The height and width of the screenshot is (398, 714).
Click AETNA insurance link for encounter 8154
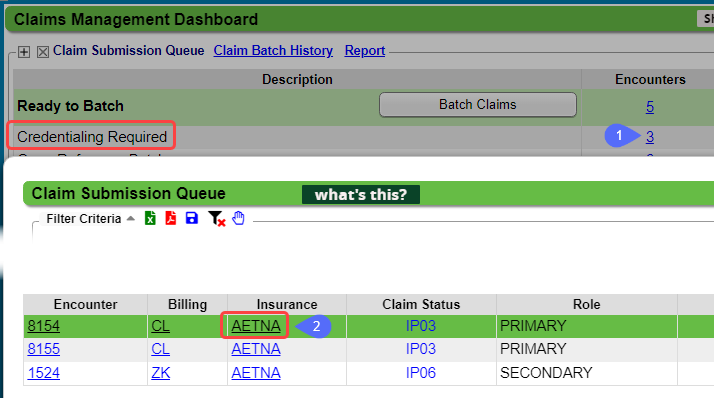point(256,326)
